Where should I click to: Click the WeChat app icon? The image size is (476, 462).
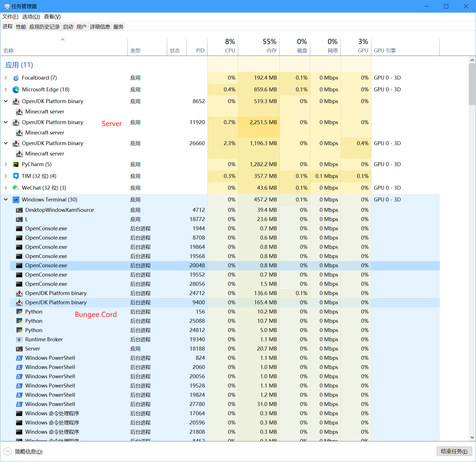coord(16,188)
